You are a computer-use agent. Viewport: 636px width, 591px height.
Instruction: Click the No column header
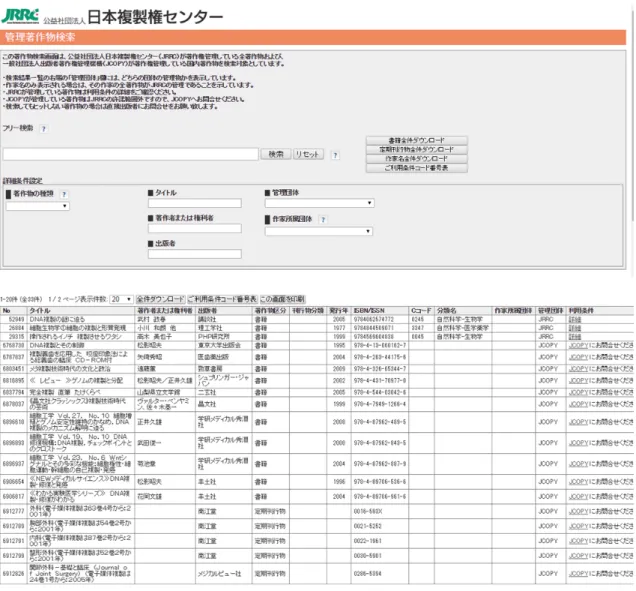pyautogui.click(x=13, y=311)
